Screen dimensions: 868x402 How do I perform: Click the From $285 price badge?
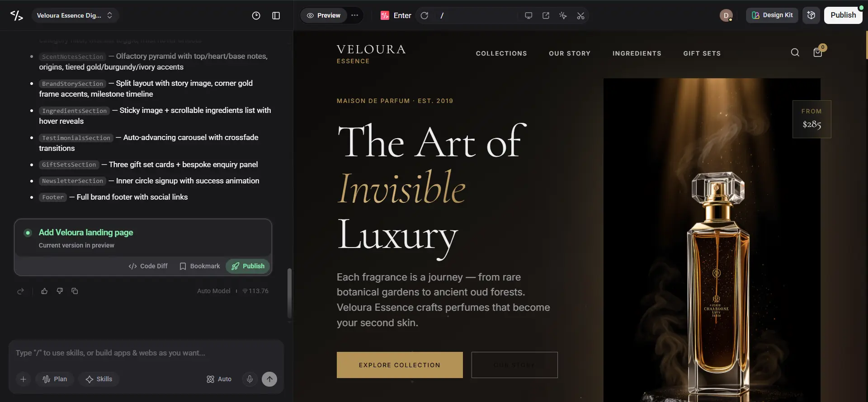coord(811,119)
